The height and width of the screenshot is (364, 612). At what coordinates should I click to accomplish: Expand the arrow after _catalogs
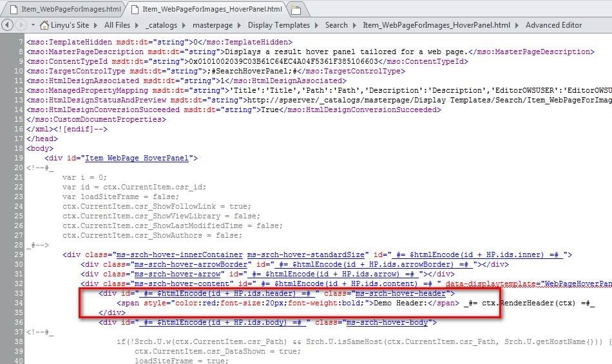point(184,25)
